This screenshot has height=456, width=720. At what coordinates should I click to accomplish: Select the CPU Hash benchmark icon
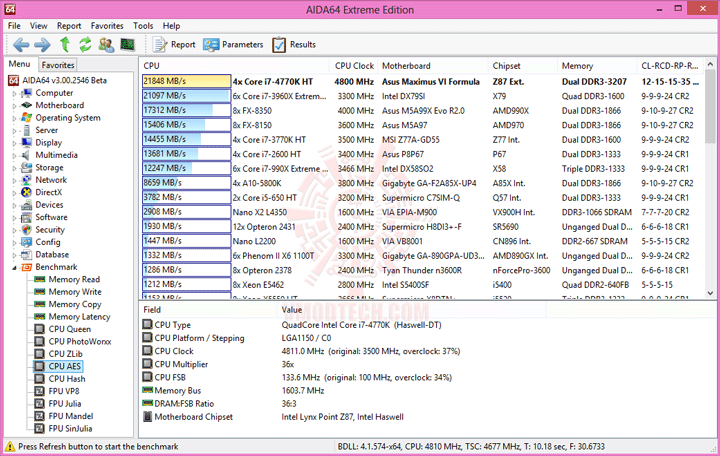coord(40,379)
